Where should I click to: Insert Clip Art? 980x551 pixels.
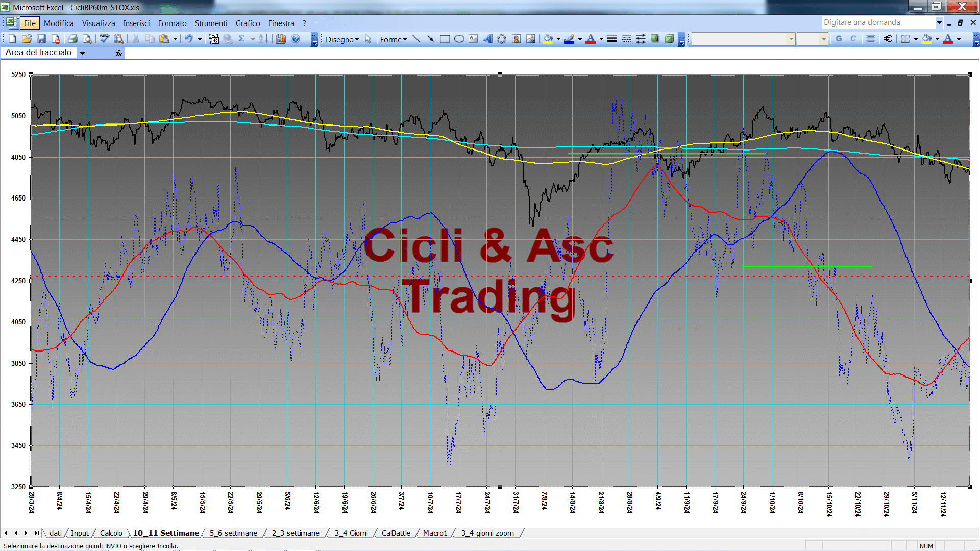[516, 39]
